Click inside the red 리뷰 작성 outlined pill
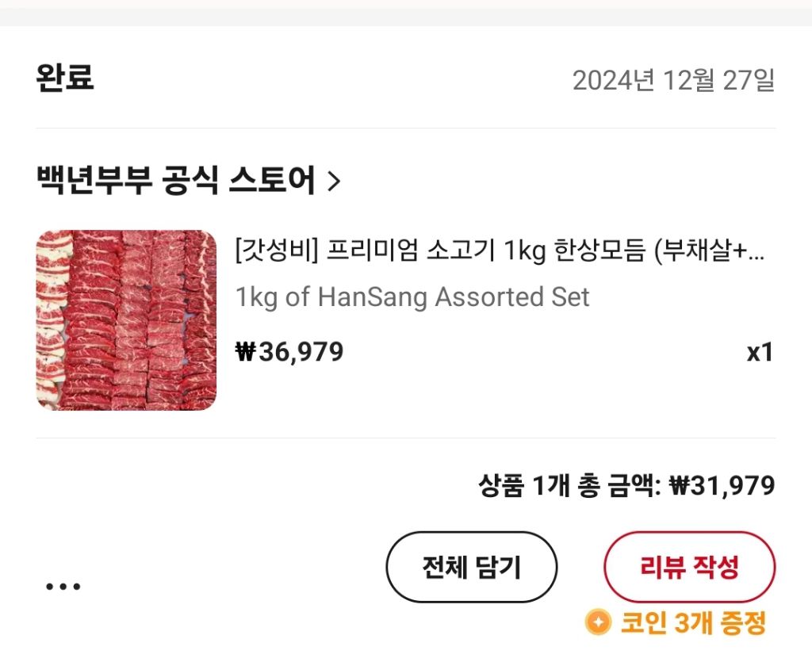The height and width of the screenshot is (658, 812). pos(689,565)
